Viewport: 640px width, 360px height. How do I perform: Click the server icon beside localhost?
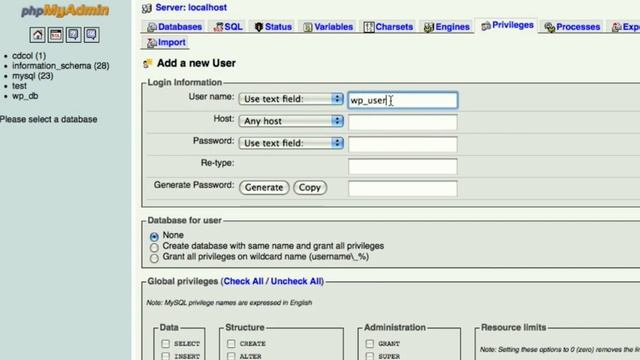click(147, 8)
